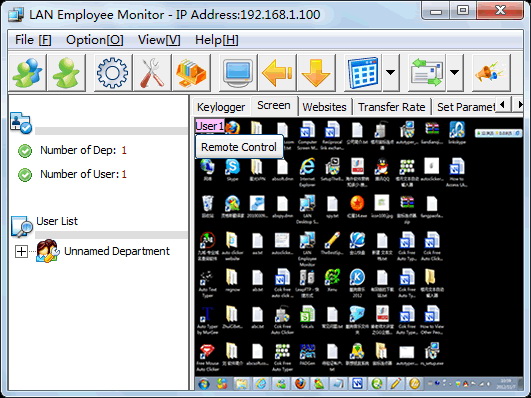This screenshot has height=398, width=531.
Task: Click green check icon beside Number of Dep
Action: [x=25, y=151]
